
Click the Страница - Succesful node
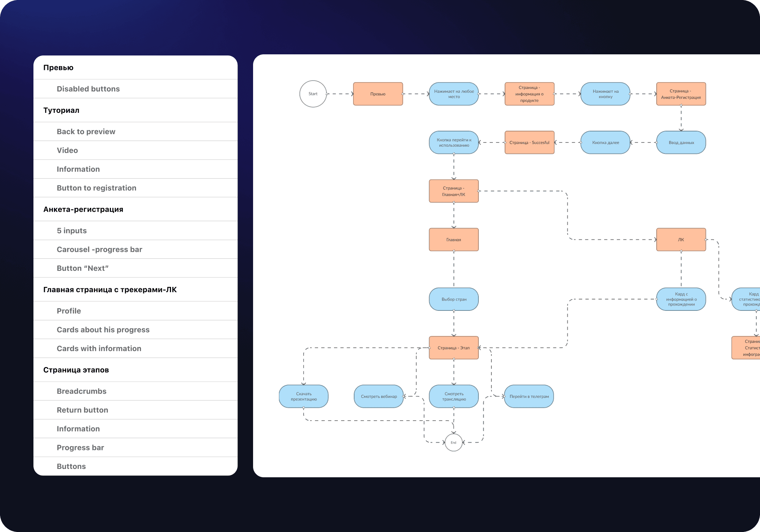tap(529, 142)
